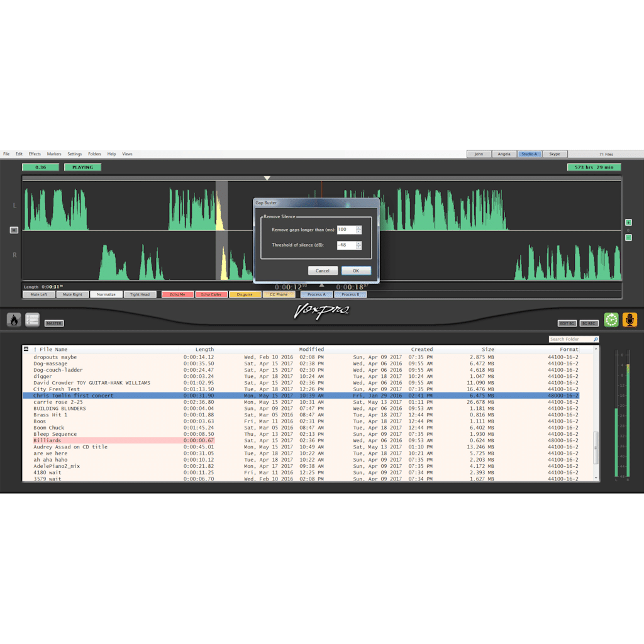Click the green clock auto-record icon

tap(611, 319)
